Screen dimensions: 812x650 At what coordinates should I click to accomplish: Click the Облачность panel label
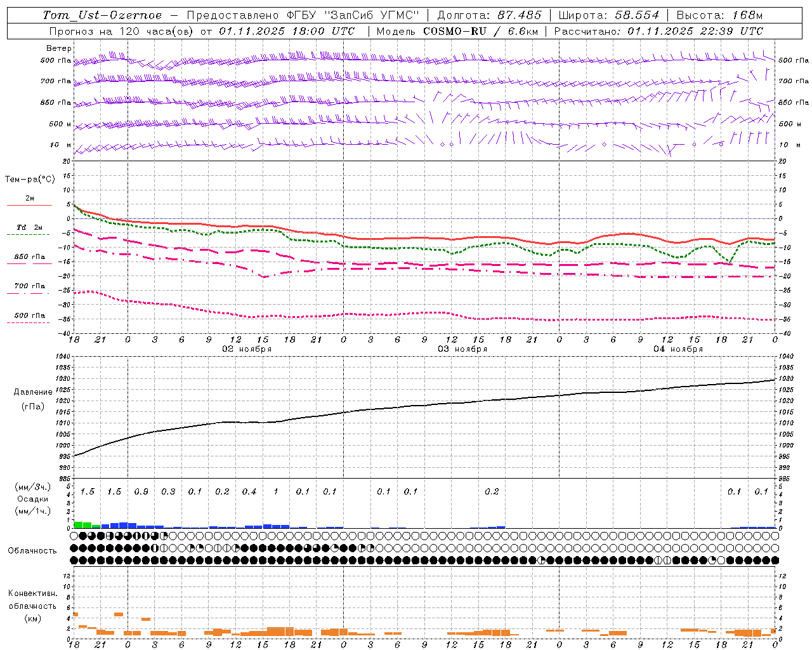pyautogui.click(x=32, y=551)
